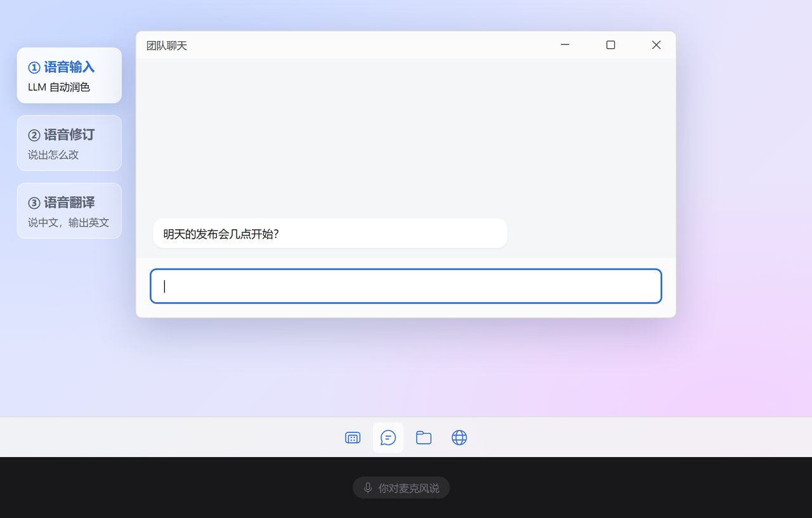Open the folder icon in the taskbar
Image resolution: width=812 pixels, height=518 pixels.
pyautogui.click(x=424, y=437)
